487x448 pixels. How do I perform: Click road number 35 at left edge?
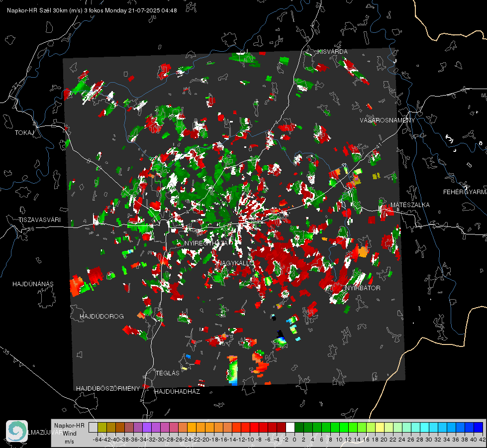click(x=6, y=352)
